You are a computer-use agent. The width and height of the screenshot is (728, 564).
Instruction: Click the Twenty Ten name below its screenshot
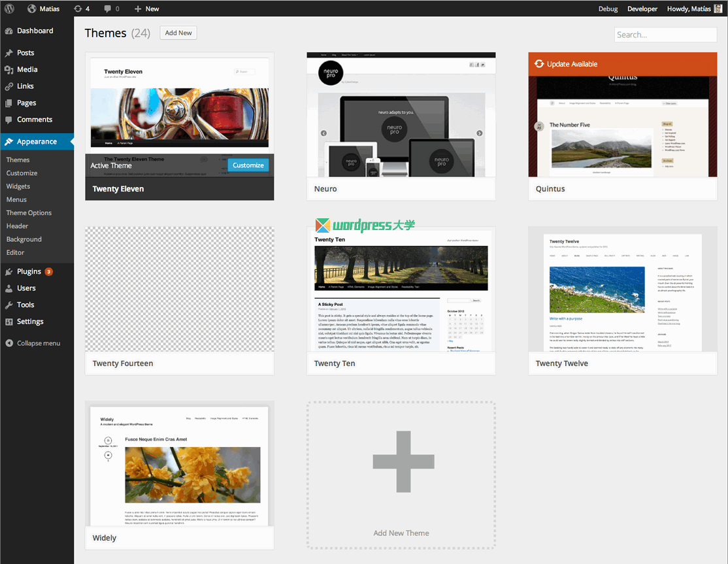click(x=335, y=363)
